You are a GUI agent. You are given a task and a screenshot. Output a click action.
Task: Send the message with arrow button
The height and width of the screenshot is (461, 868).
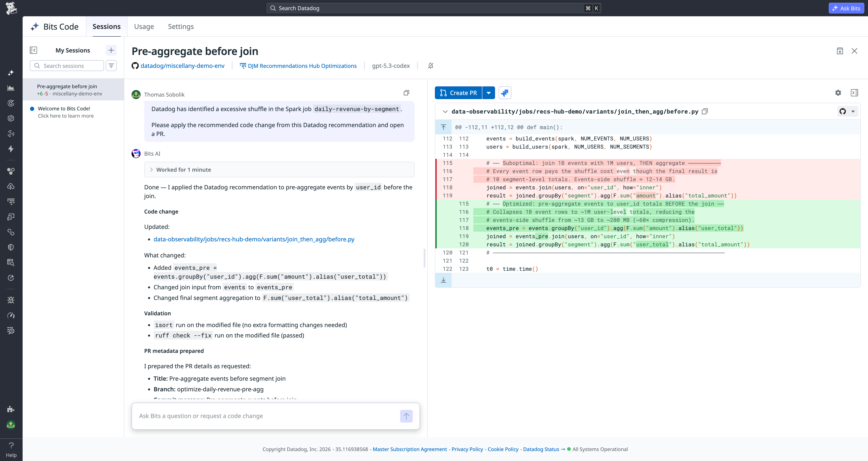pos(406,416)
